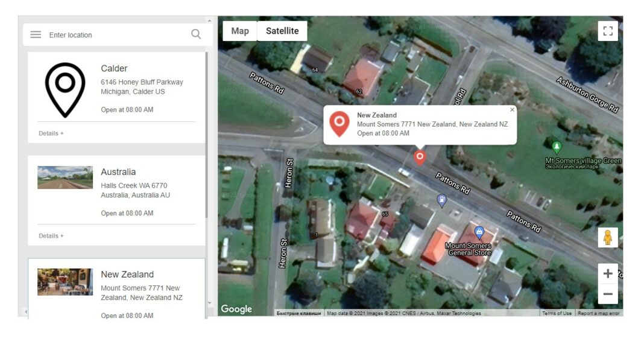Enter fullscreen map view
This screenshot has width=644, height=350.
click(607, 31)
